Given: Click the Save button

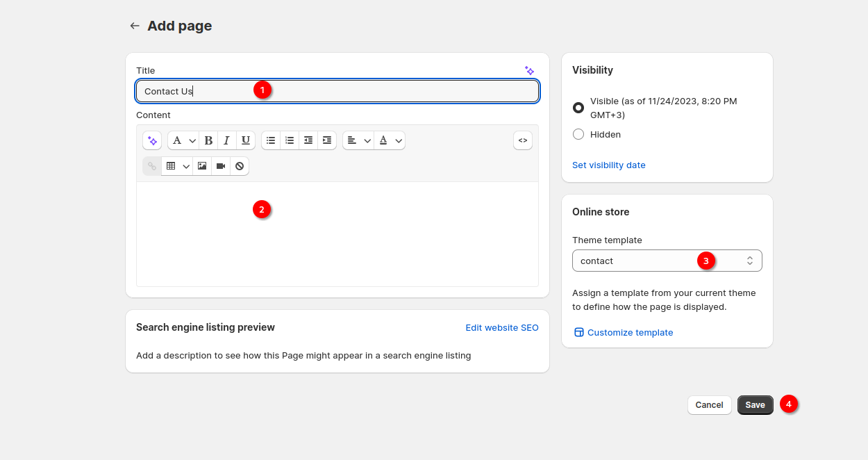Looking at the screenshot, I should pos(755,405).
